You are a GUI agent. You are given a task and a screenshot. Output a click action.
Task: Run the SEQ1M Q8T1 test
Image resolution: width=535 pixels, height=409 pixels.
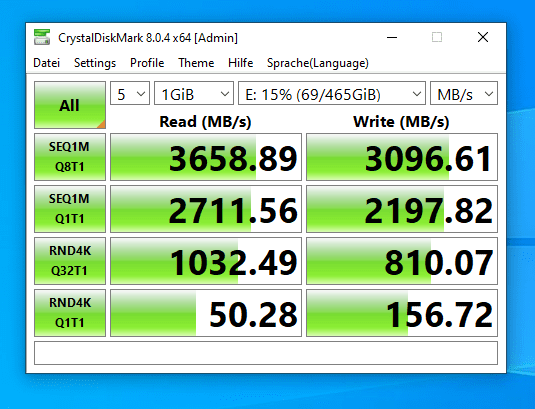[70, 157]
